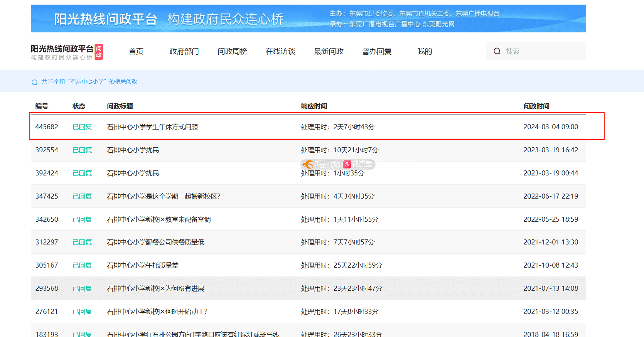Click 已回复 status for 392554

coord(82,150)
